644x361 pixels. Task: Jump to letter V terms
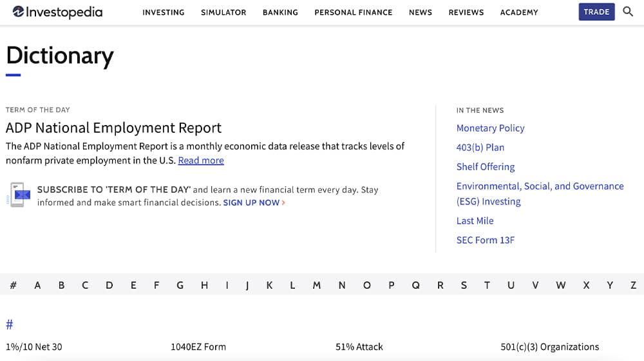point(535,285)
